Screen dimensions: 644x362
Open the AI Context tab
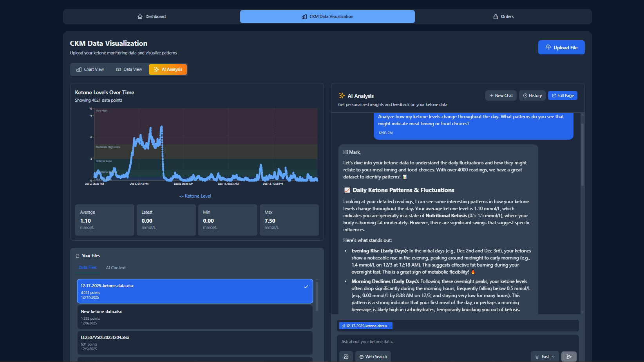tap(116, 268)
